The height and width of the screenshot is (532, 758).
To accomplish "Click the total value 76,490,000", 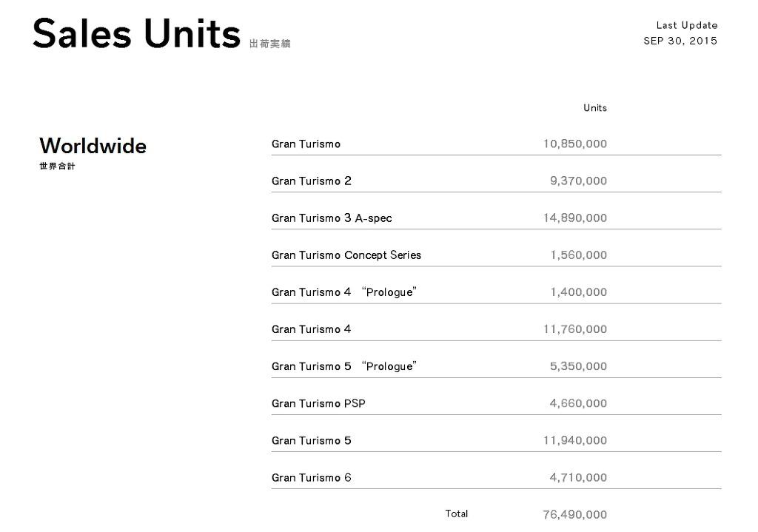I will coord(574,515).
